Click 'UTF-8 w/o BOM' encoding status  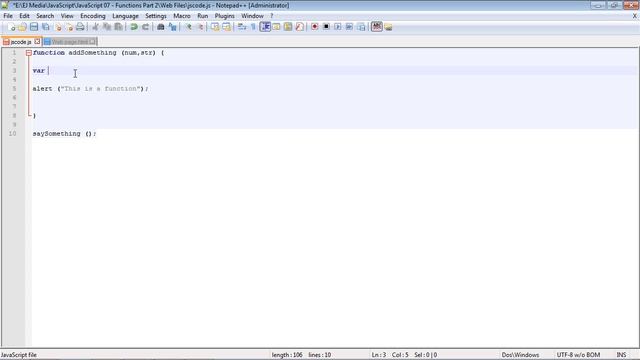coord(578,355)
